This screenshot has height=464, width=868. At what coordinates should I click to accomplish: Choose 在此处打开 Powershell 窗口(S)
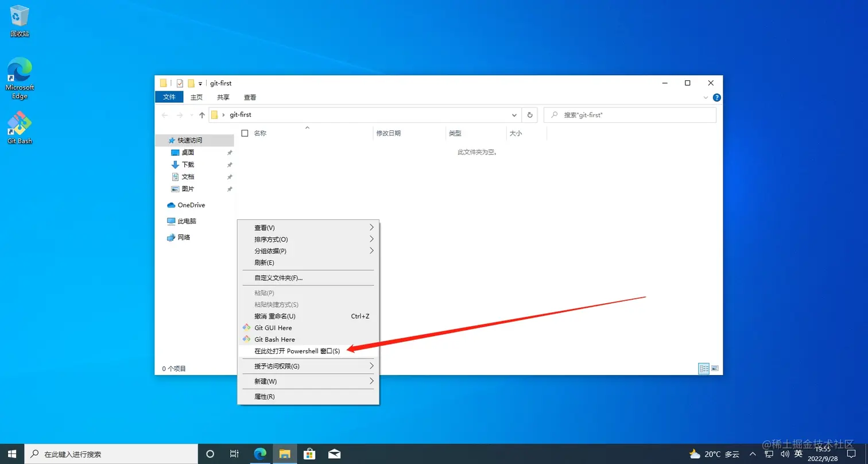308,351
